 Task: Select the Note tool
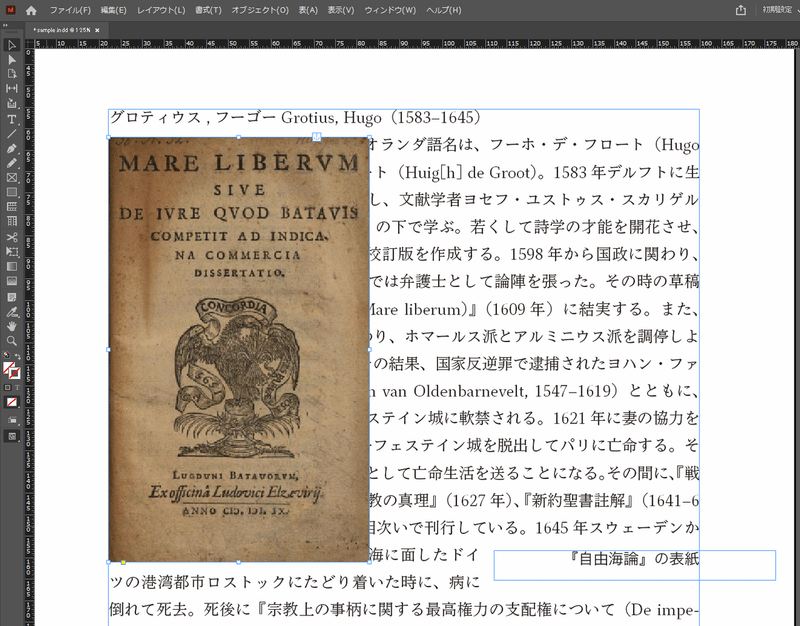coord(11,296)
